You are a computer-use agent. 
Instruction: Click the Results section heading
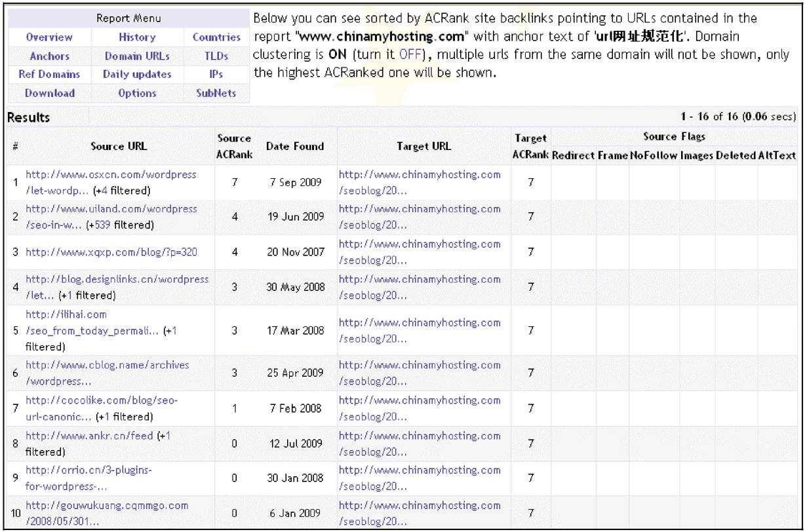point(28,118)
